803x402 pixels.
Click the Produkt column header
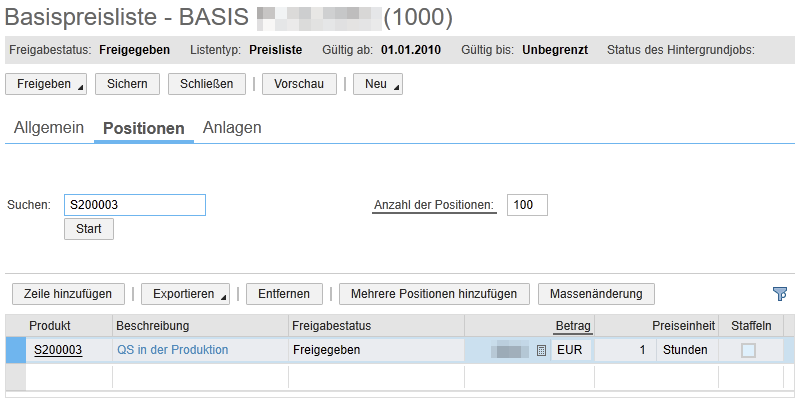point(50,326)
